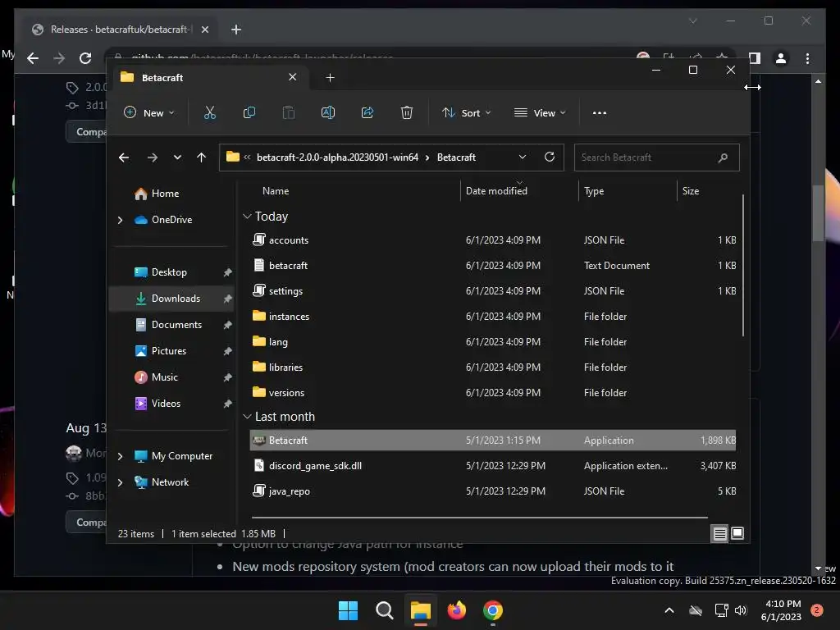Select the instances folder
Viewport: 840px width, 630px height.
493,317
